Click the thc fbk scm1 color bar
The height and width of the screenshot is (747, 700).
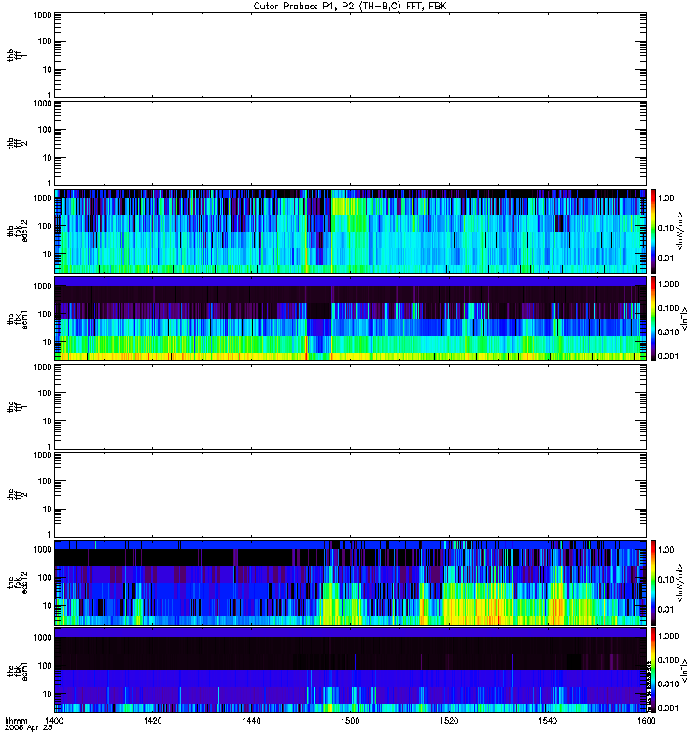[653, 670]
